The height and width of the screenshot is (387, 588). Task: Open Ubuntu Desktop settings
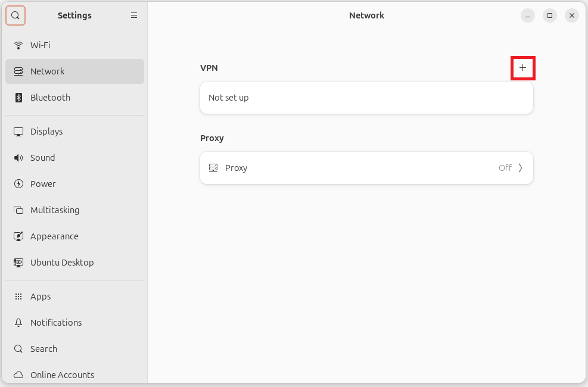[x=74, y=263]
